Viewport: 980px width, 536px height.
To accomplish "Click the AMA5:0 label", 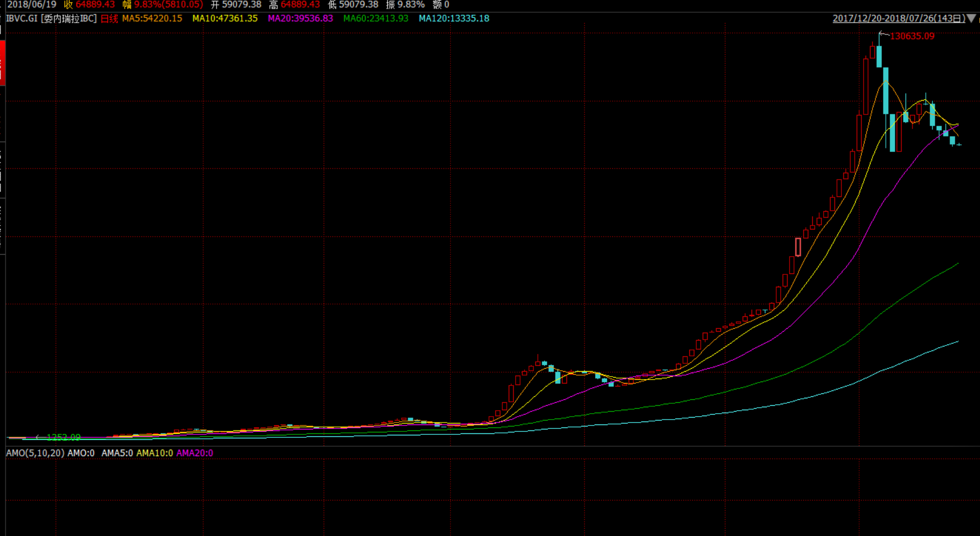I will (x=117, y=453).
